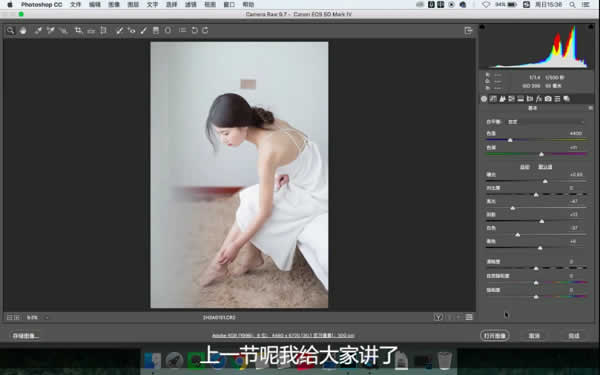
Task: Click the Blacks slider handle
Action: click(x=540, y=248)
